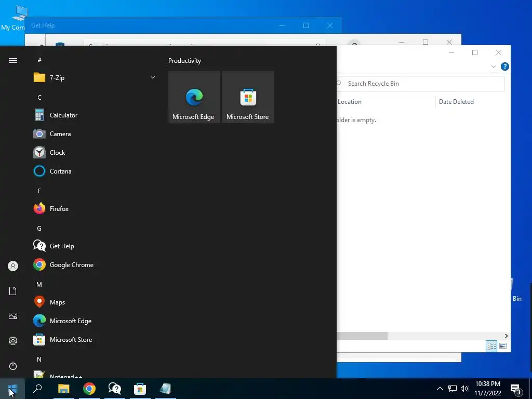Click the letter G section header
532x399 pixels.
39,229
